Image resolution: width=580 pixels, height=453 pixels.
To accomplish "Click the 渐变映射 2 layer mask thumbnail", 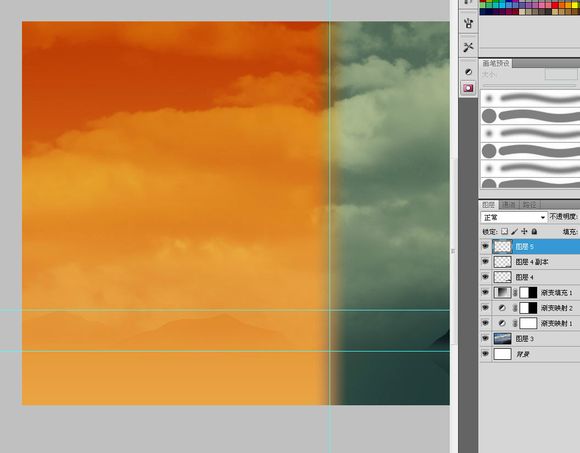I will [x=528, y=308].
